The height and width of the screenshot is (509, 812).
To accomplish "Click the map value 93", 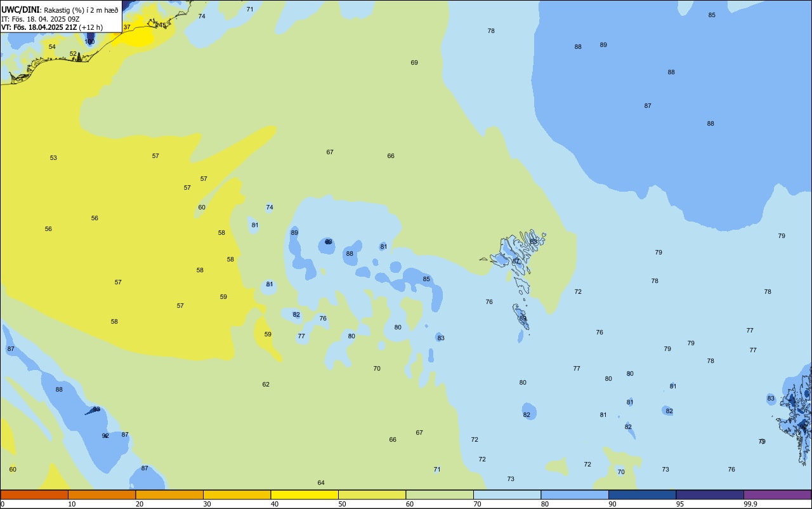I will (x=96, y=409).
